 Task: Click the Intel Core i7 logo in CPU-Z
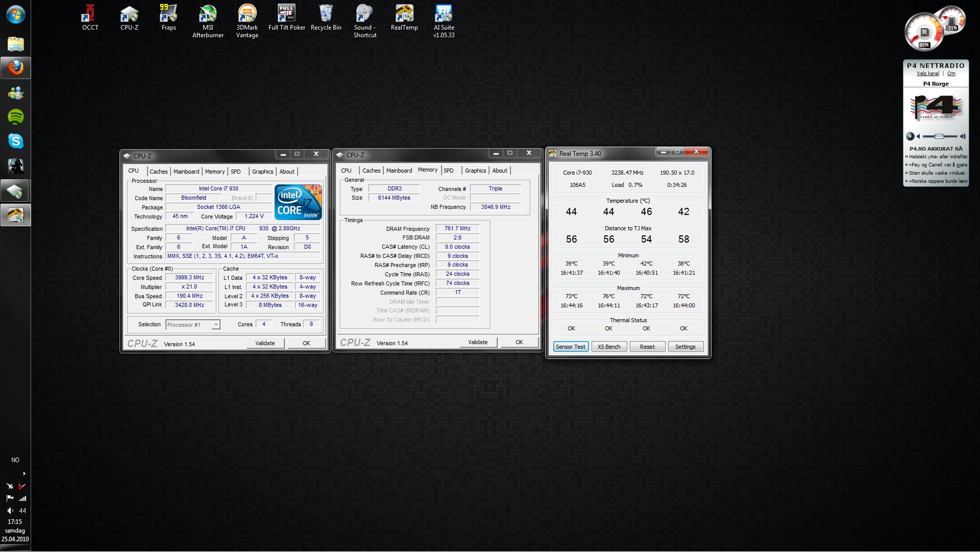(x=298, y=203)
